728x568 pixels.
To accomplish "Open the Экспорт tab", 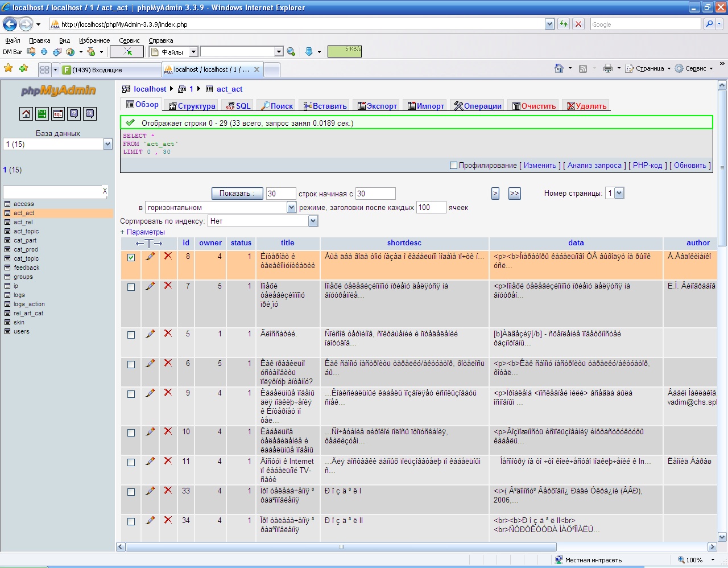I will pos(377,106).
